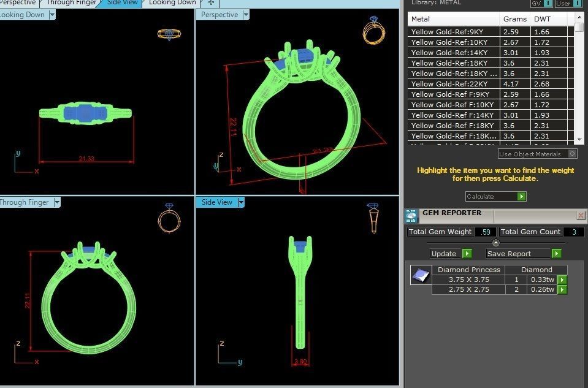Switch to the Side View tab at top
The height and width of the screenshot is (388, 588).
[122, 2]
